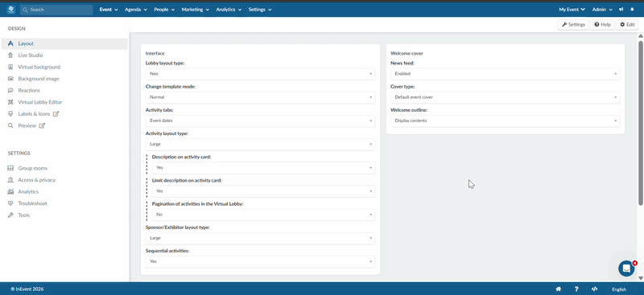This screenshot has width=644, height=295.
Task: Click the Layout sidebar icon
Action: [x=10, y=43]
